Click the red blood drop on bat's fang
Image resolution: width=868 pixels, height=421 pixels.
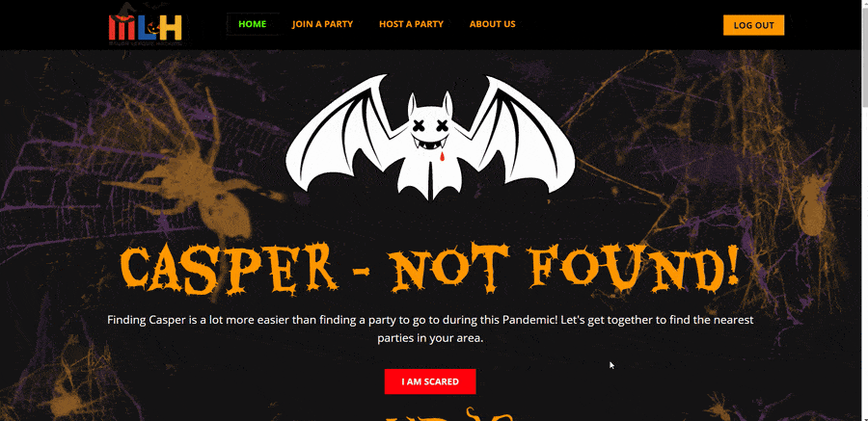[x=442, y=159]
